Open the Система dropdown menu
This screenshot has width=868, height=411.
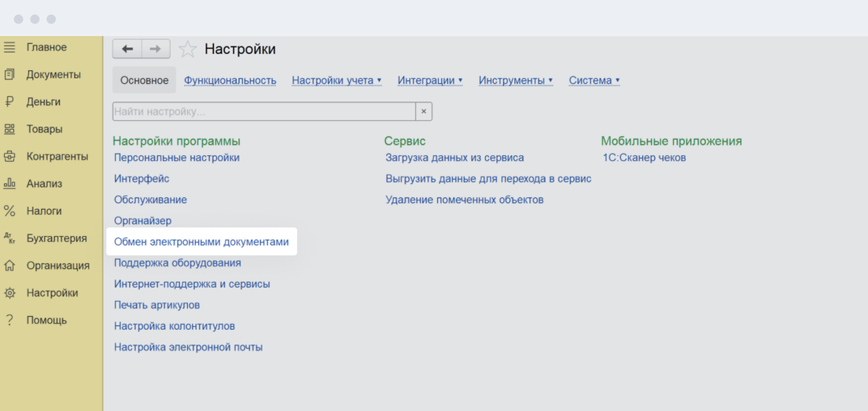click(594, 80)
